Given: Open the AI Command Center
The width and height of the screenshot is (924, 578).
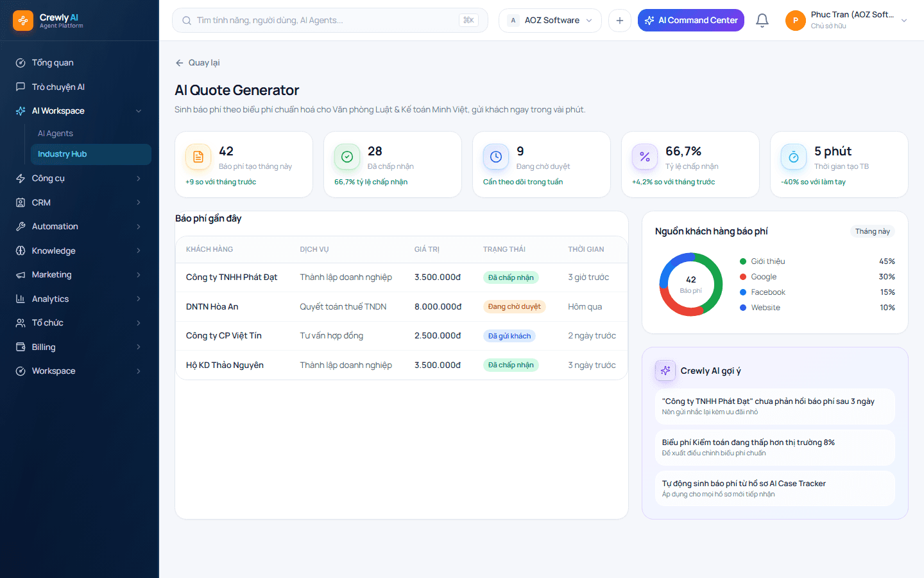Looking at the screenshot, I should click(691, 21).
